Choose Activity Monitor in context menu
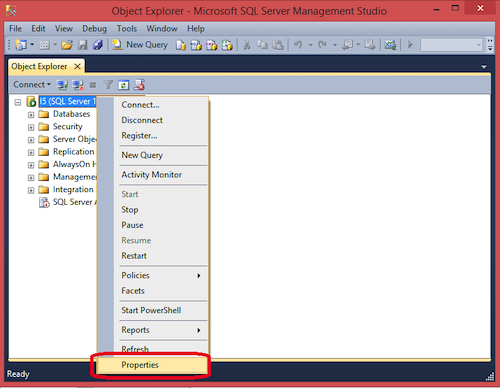 point(152,175)
